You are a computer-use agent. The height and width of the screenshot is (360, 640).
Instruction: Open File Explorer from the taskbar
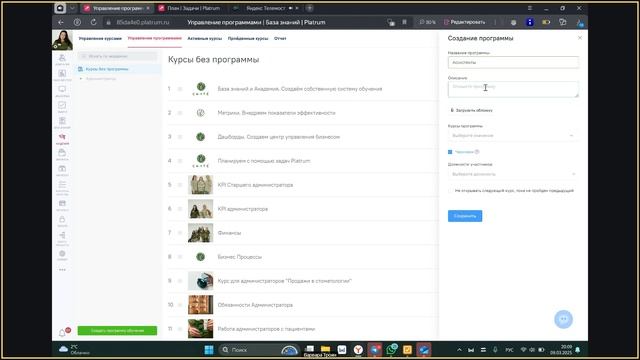(x=325, y=349)
